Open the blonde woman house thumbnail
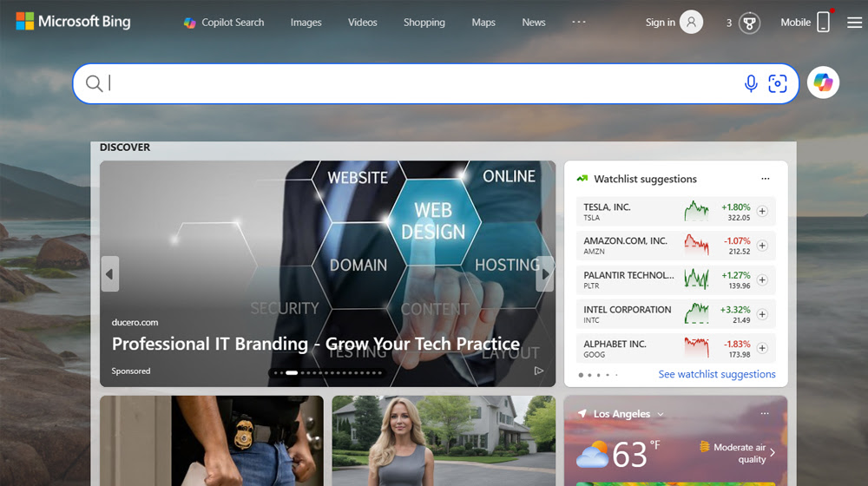The width and height of the screenshot is (868, 486). pos(444,441)
